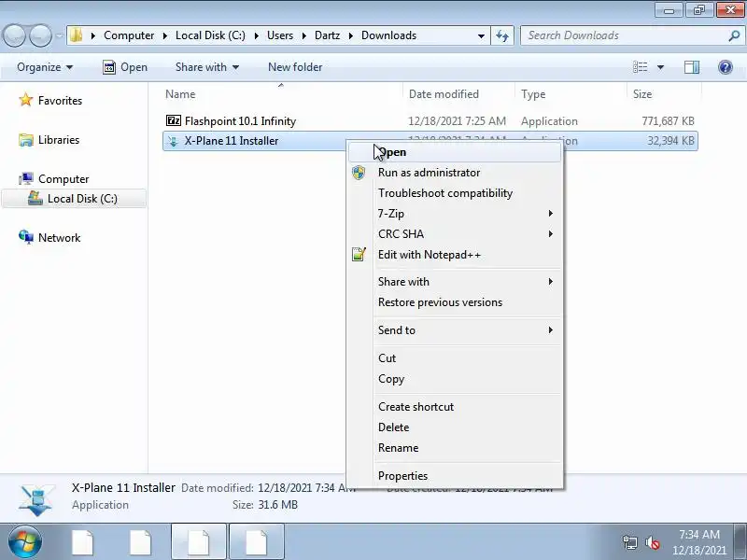Open the Windows Start orb
Image resolution: width=747 pixels, height=560 pixels.
click(x=25, y=541)
